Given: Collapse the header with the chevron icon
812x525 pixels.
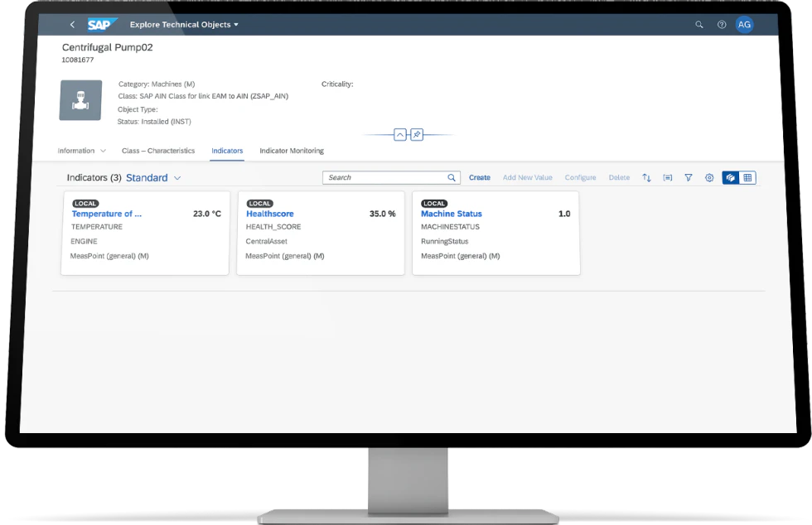Looking at the screenshot, I should pyautogui.click(x=400, y=133).
